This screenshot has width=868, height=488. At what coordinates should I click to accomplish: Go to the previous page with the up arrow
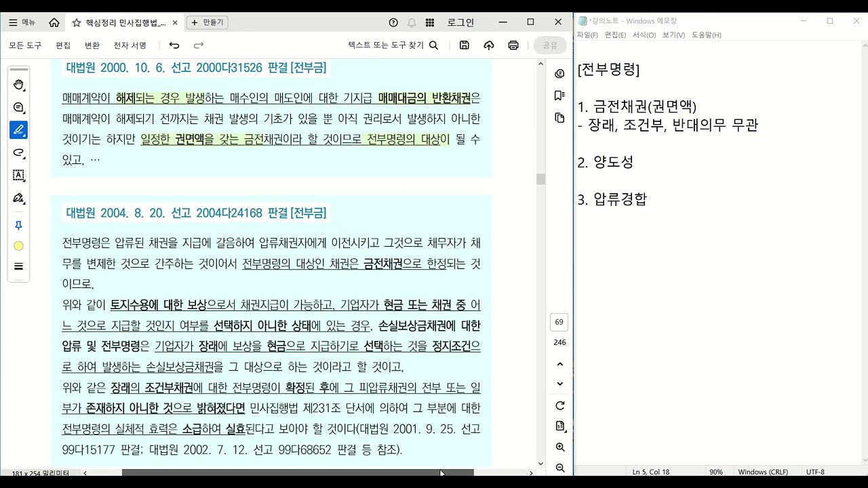coord(559,365)
